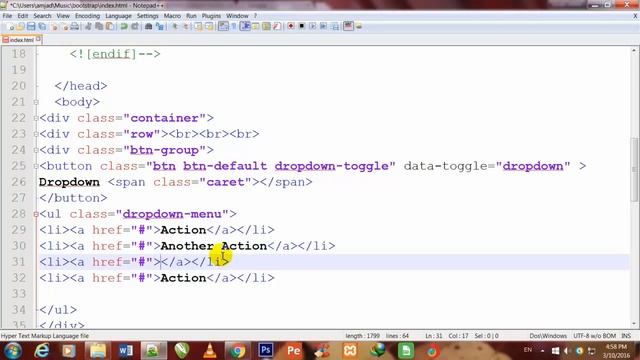The height and width of the screenshot is (360, 640).
Task: Open VLC media player from the taskbar
Action: (210, 351)
